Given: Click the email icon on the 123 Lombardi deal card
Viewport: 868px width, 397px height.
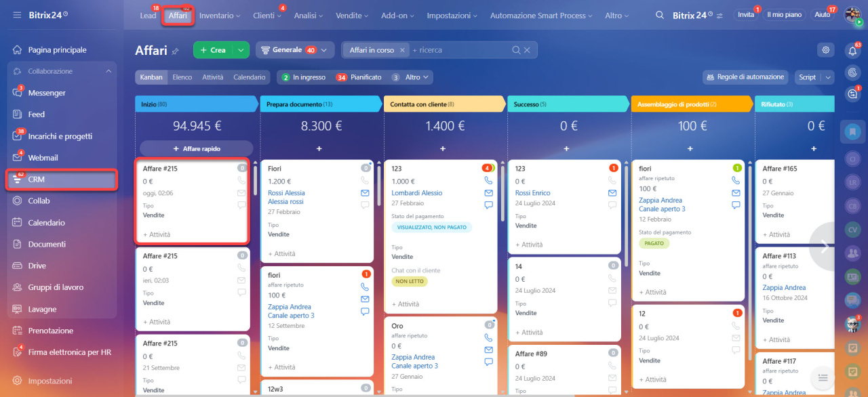Looking at the screenshot, I should [488, 192].
